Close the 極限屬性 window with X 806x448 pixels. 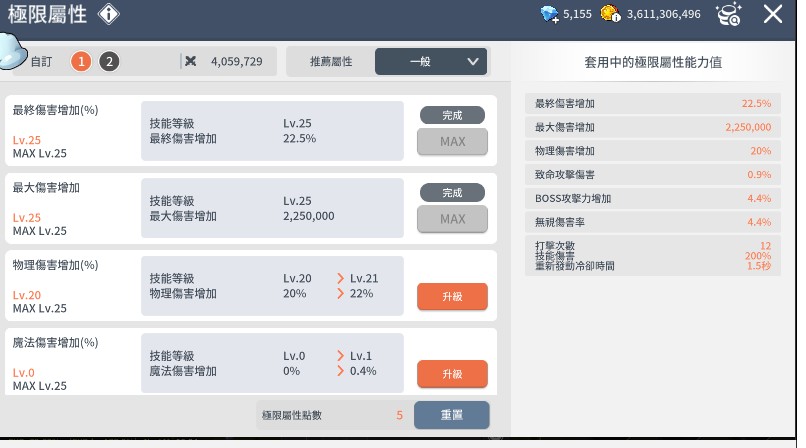[773, 14]
